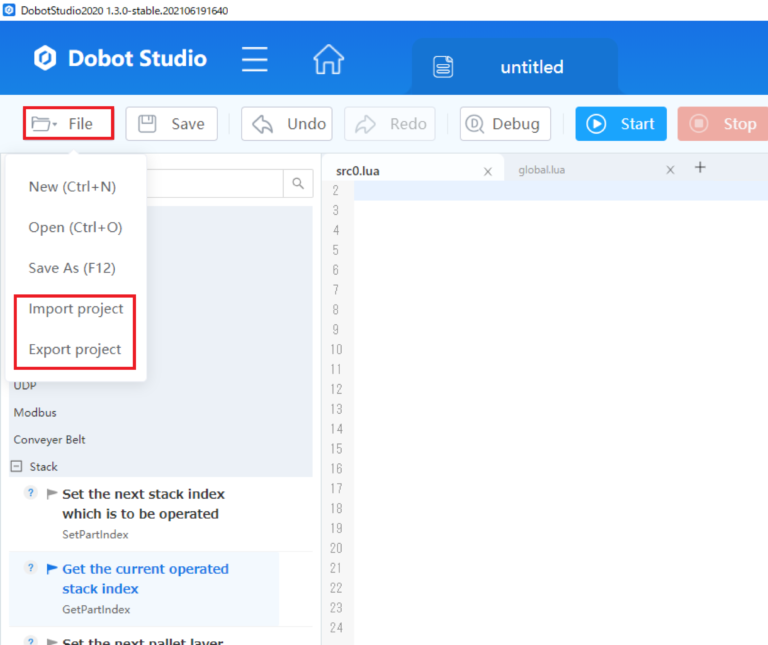Screen dimensions: 768x645
Task: Select Import project from File menu
Action: (x=76, y=309)
